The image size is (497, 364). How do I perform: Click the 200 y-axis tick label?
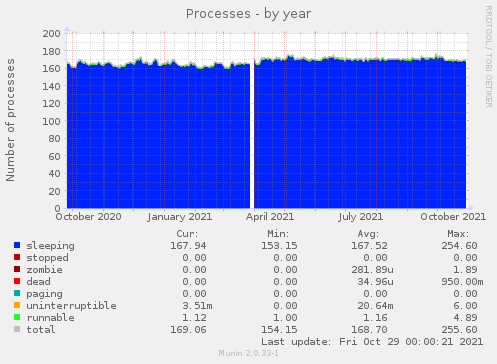click(x=51, y=33)
